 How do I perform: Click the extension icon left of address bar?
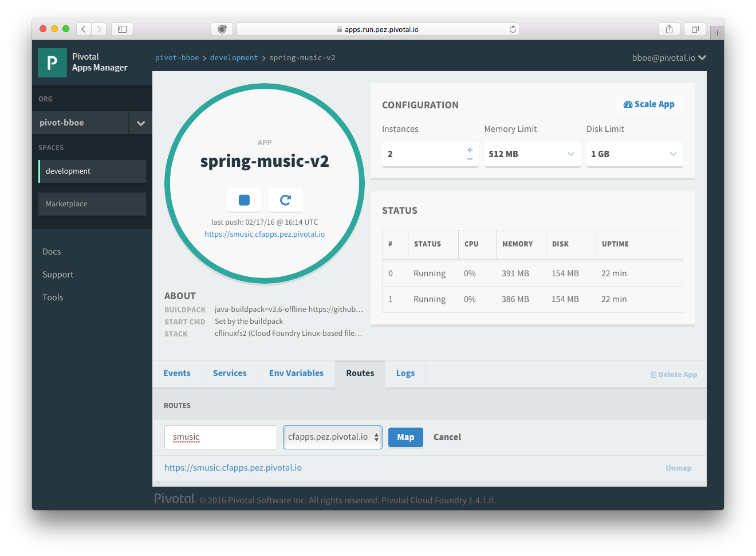point(222,29)
